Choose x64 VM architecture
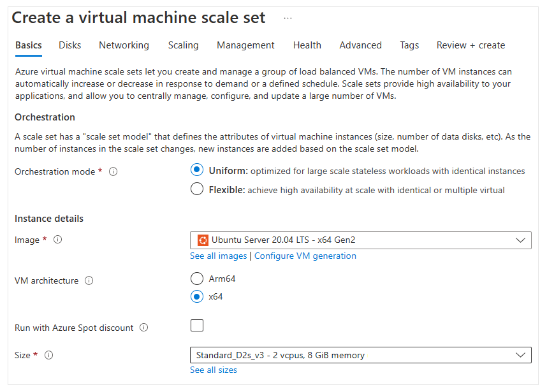This screenshot has width=547, height=392. pos(197,296)
